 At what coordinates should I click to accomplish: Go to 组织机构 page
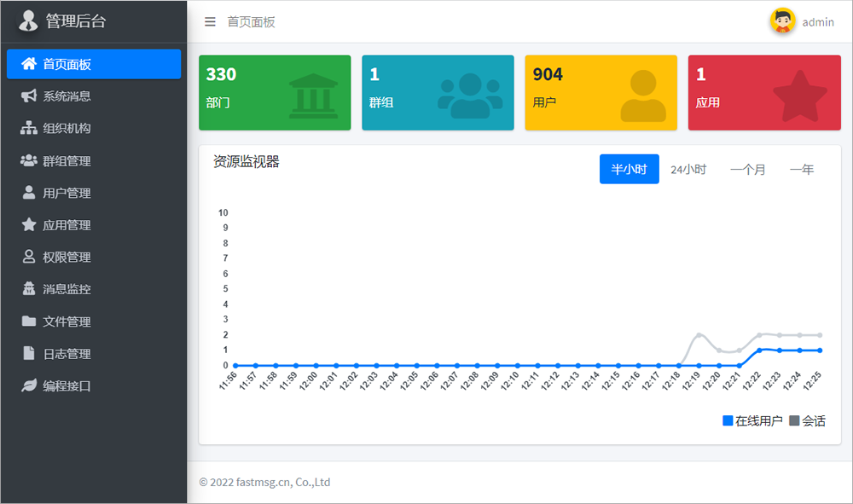tap(94, 128)
